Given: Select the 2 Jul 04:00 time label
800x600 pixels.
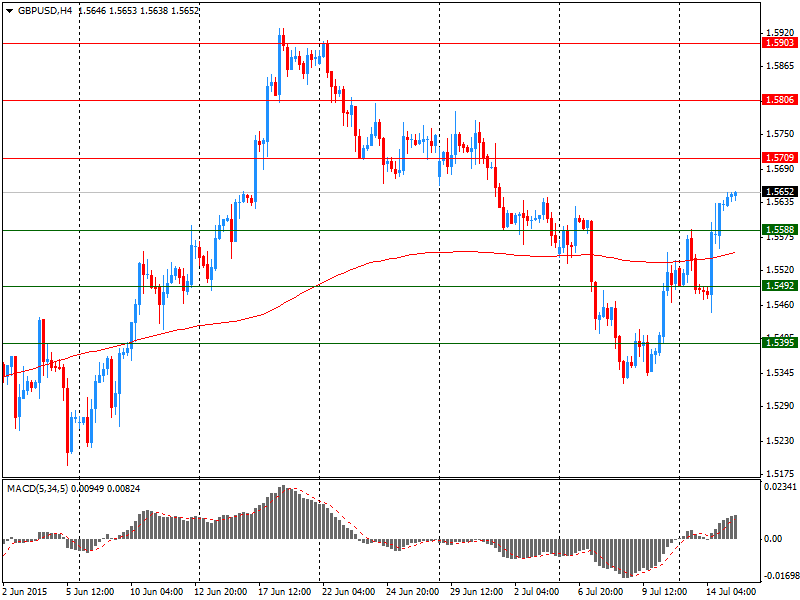Looking at the screenshot, I should click(x=537, y=592).
